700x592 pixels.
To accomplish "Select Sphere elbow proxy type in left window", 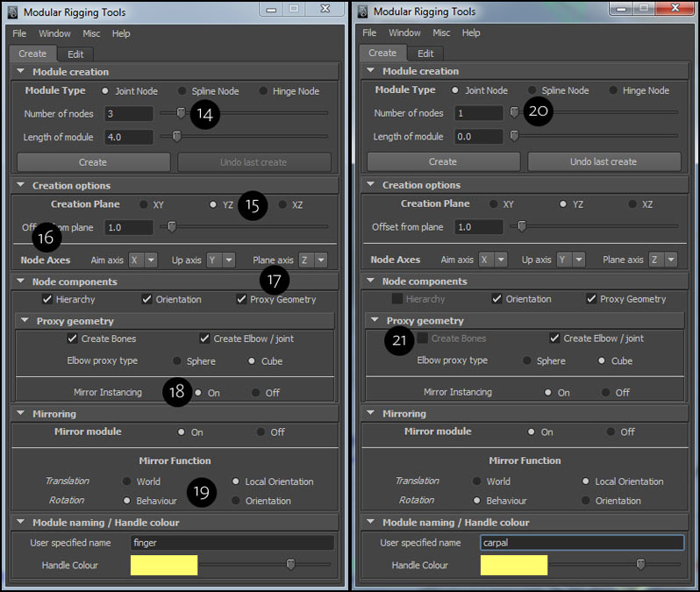I will [177, 360].
